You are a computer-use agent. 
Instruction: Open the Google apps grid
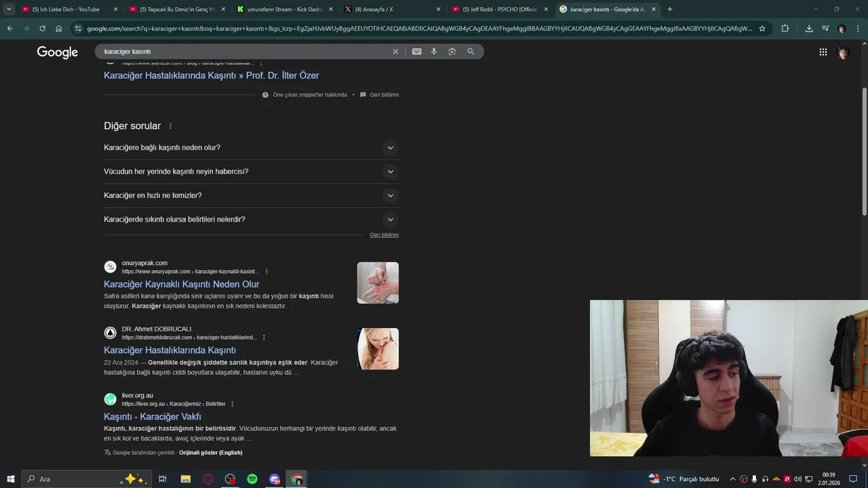(823, 52)
